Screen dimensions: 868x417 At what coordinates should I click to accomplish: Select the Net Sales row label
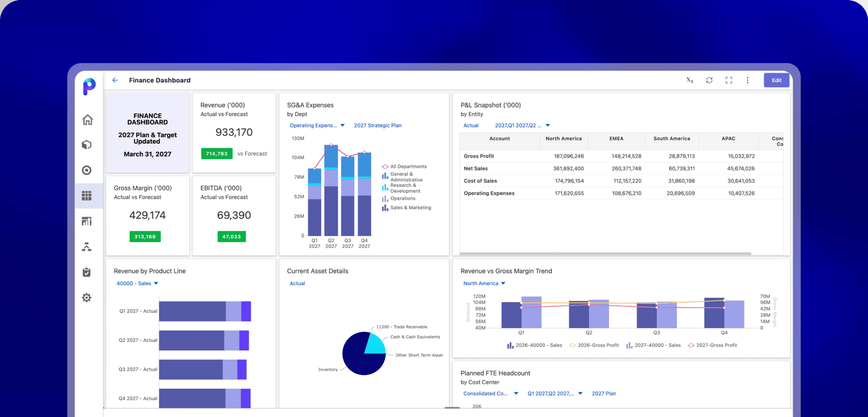[x=476, y=169]
